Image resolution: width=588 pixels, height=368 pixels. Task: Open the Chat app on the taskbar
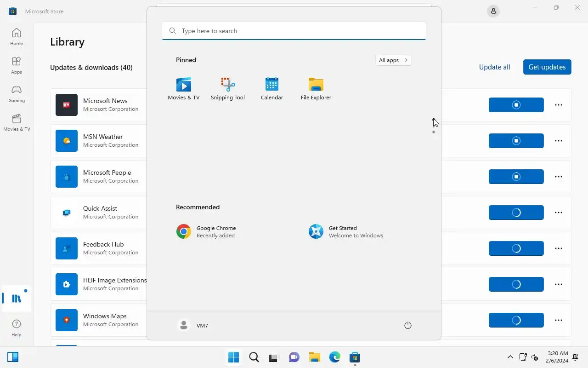click(x=294, y=357)
